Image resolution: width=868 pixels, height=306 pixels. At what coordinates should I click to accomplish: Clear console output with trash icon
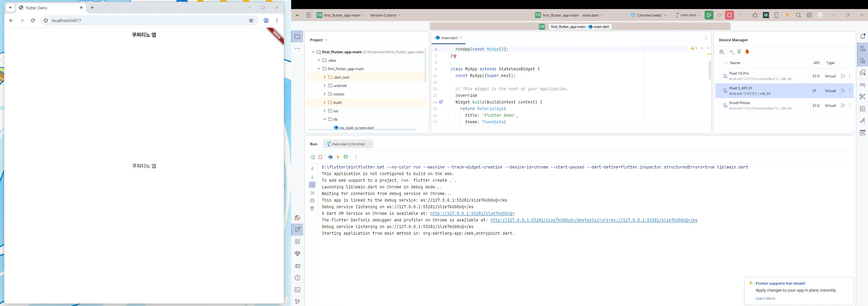tap(312, 209)
